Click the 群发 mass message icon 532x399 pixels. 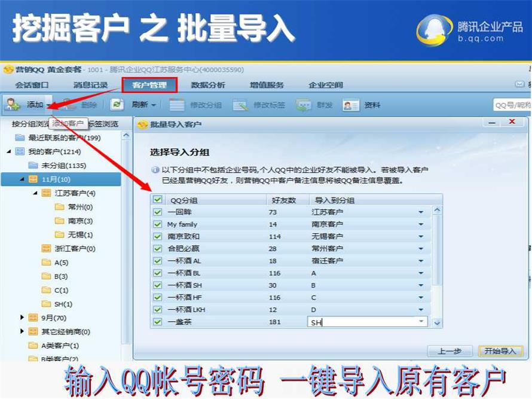coord(304,105)
